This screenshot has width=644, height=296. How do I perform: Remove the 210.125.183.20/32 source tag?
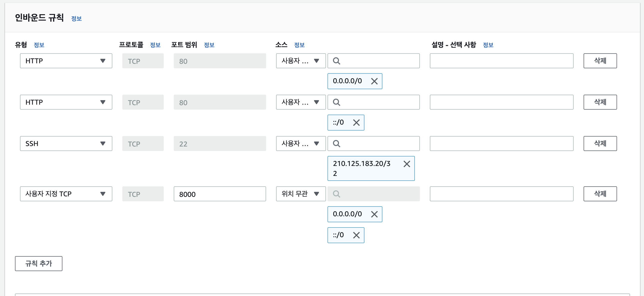407,164
